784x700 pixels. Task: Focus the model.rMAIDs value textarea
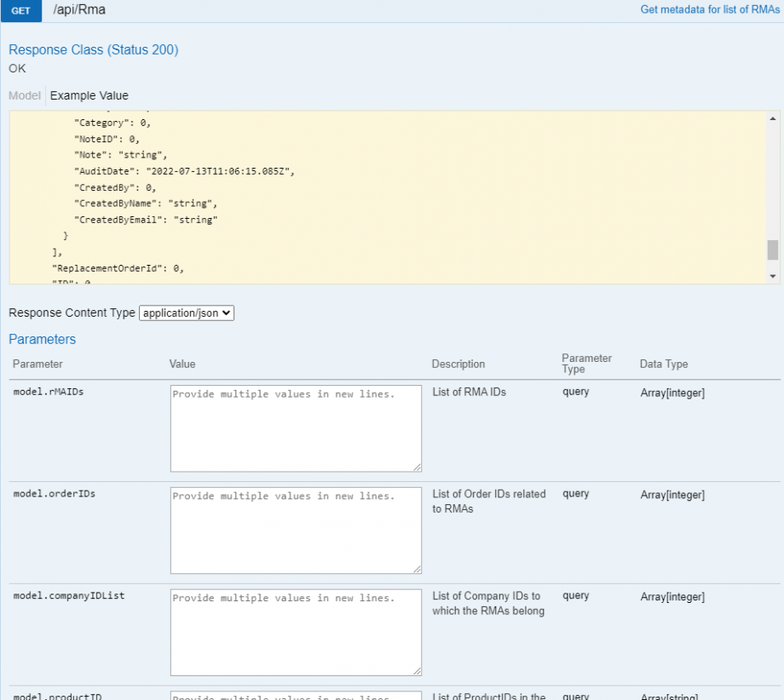tap(296, 428)
